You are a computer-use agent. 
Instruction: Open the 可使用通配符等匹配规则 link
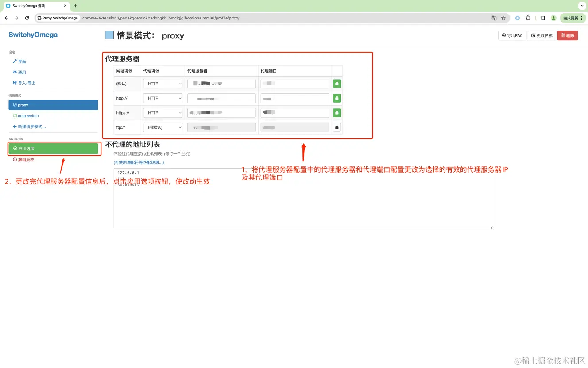point(139,162)
